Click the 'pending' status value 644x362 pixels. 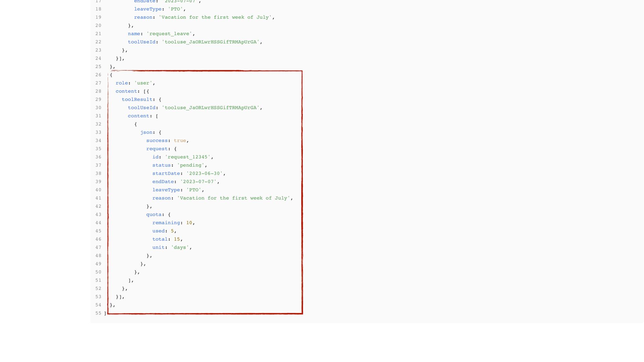(191, 165)
